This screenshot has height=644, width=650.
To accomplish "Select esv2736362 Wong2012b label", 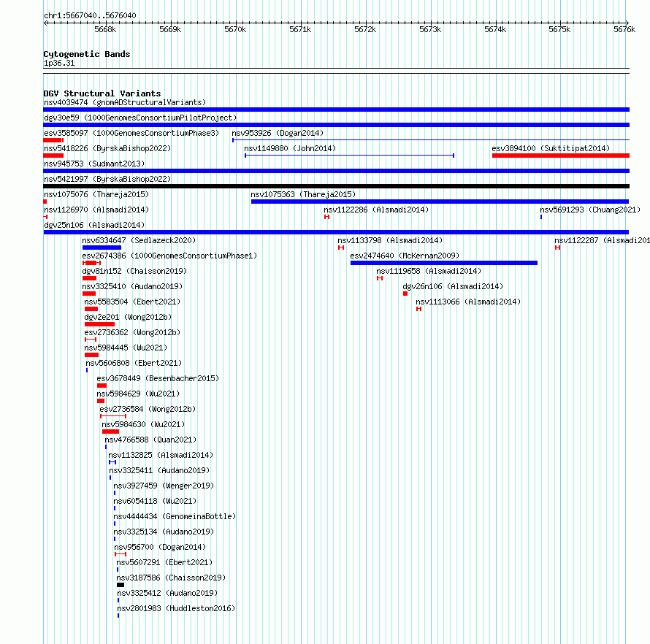I will tap(132, 332).
